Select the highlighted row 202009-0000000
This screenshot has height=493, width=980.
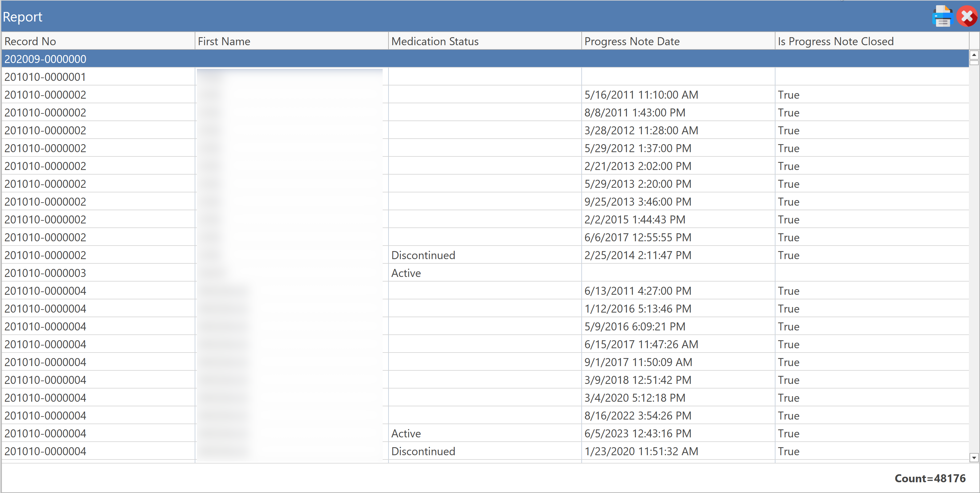click(x=45, y=59)
